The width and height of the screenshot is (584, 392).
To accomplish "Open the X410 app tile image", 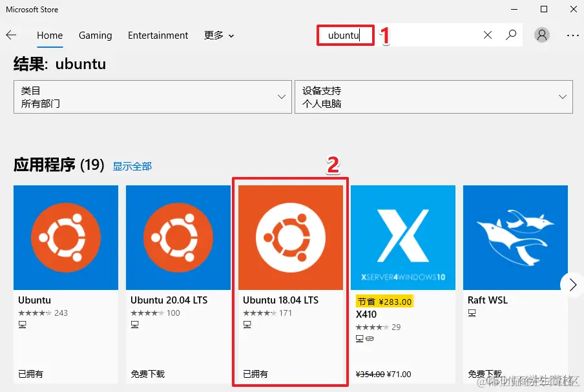I will coord(403,238).
